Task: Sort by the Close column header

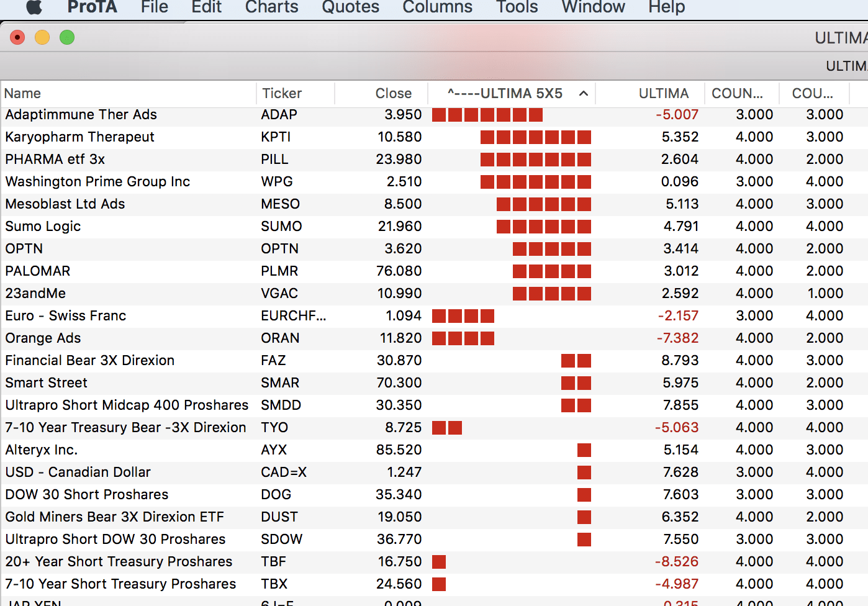Action: tap(381, 93)
